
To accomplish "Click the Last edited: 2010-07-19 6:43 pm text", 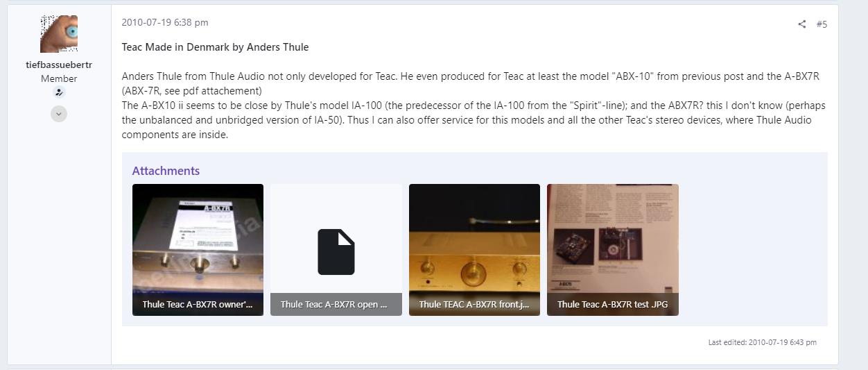I will pyautogui.click(x=762, y=342).
